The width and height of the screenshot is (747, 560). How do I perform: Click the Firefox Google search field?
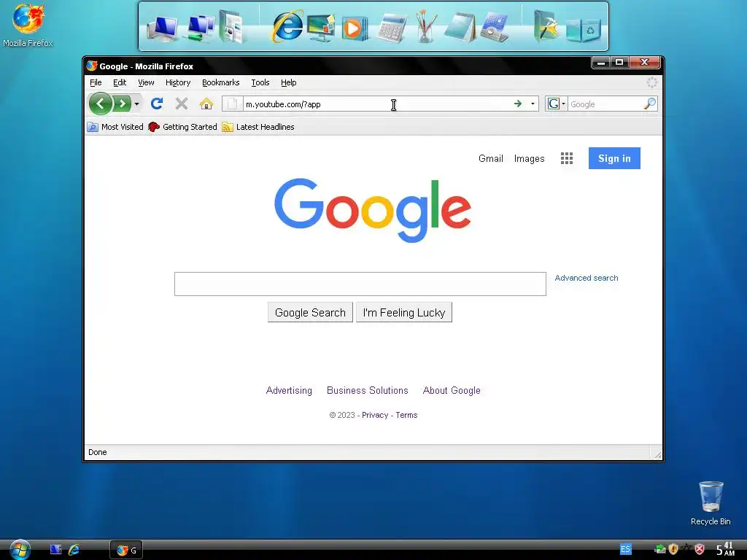605,104
